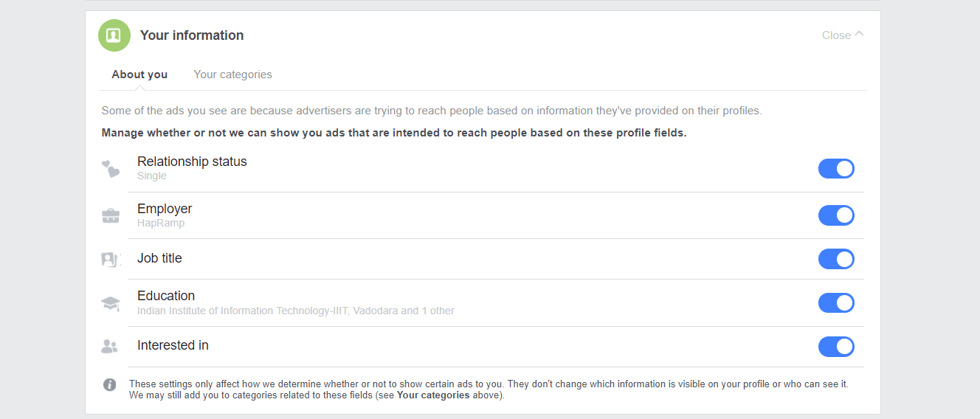The width and height of the screenshot is (980, 419).
Task: Click the hearts icon beside Relationship status
Action: pyautogui.click(x=111, y=169)
